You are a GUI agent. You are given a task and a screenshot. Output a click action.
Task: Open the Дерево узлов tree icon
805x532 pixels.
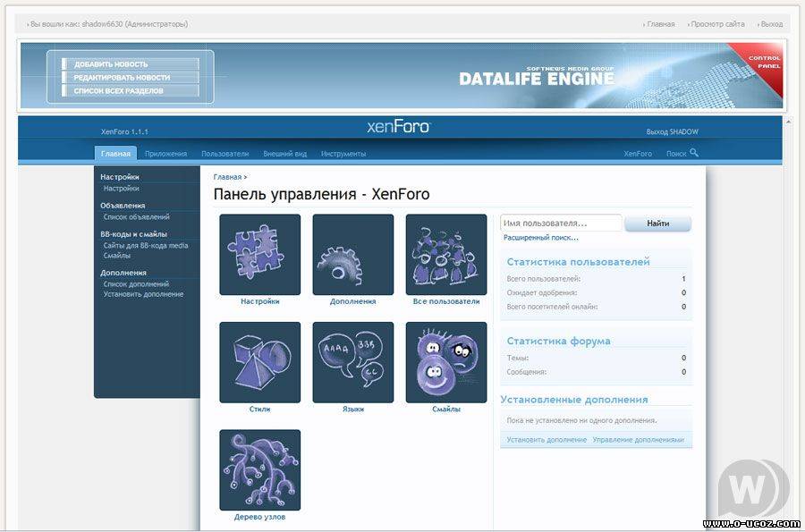[259, 470]
